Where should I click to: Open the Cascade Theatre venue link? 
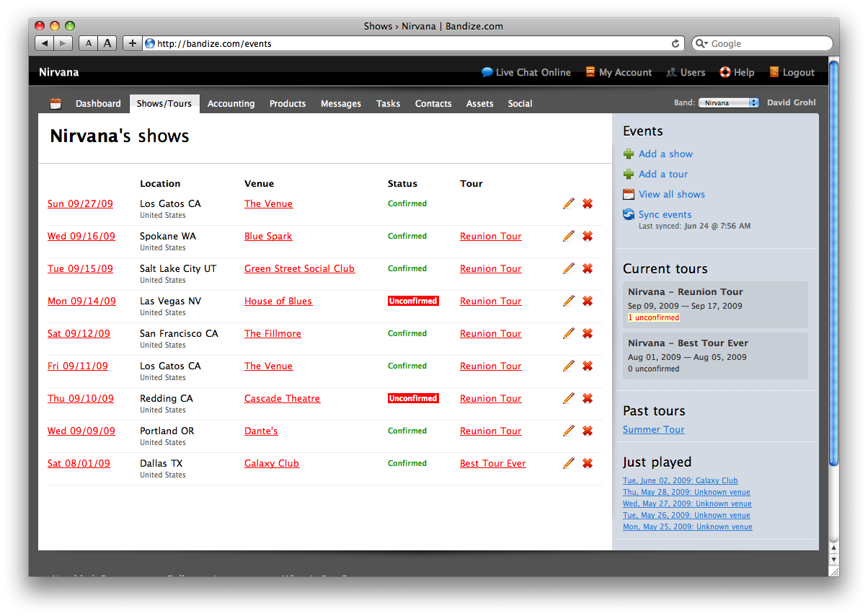(282, 398)
